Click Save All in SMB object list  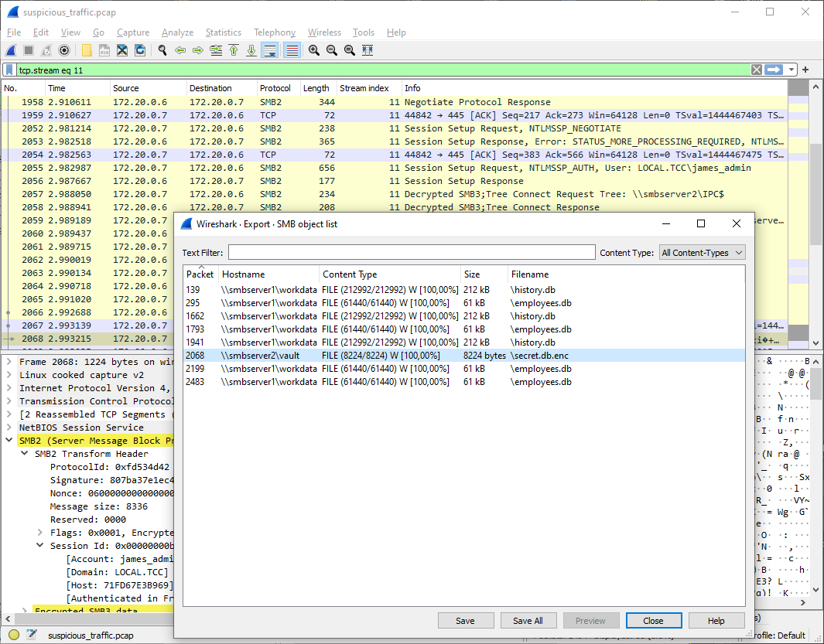click(528, 620)
